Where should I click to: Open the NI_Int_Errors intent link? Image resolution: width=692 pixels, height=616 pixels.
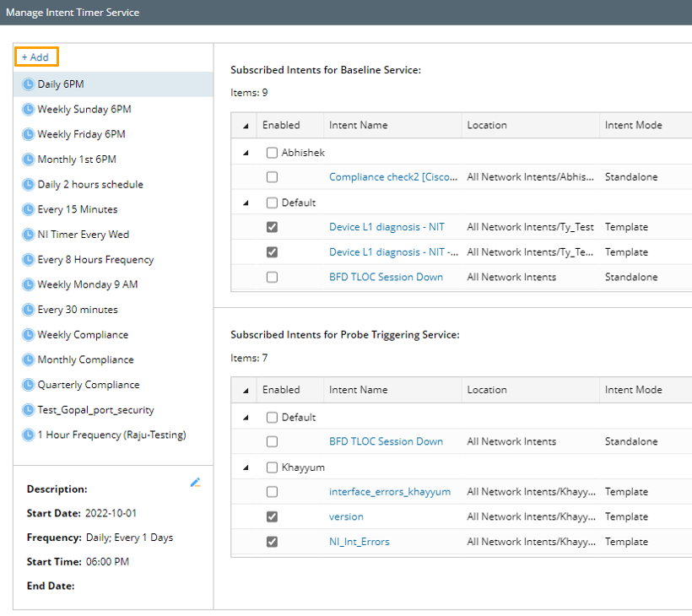pyautogui.click(x=360, y=542)
